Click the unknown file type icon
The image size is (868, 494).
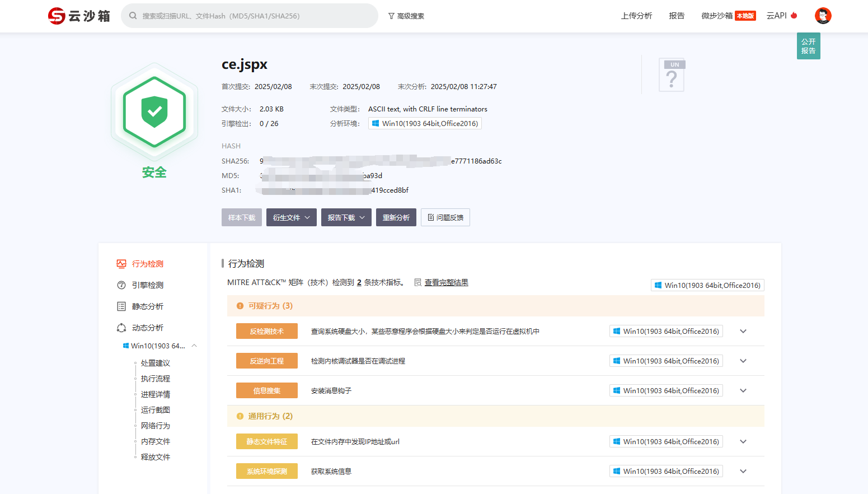pyautogui.click(x=672, y=74)
